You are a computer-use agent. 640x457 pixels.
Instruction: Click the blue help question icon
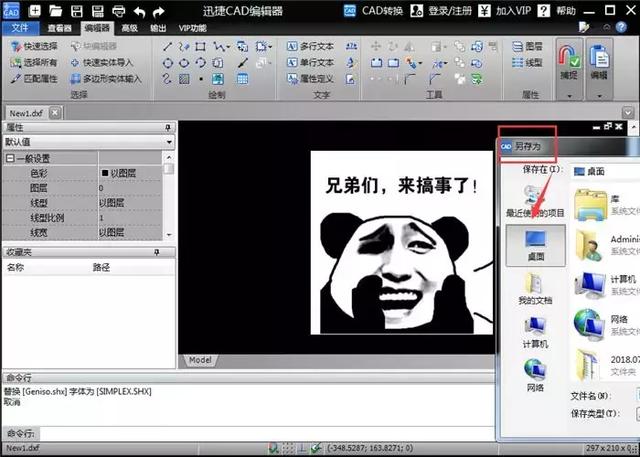point(621,27)
